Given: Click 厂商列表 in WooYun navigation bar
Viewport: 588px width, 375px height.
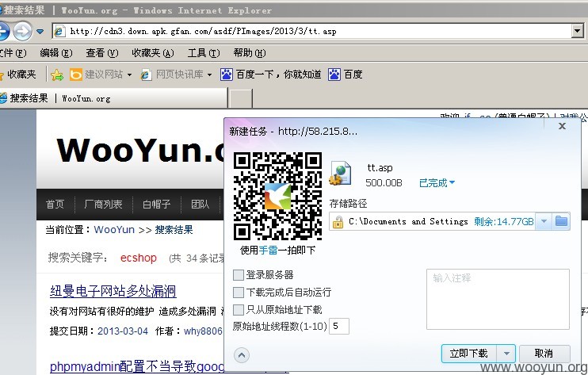Looking at the screenshot, I should [x=103, y=204].
